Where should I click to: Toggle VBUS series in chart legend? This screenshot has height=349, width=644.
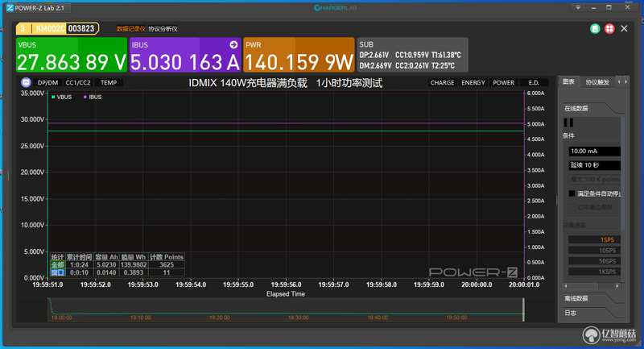[x=62, y=97]
